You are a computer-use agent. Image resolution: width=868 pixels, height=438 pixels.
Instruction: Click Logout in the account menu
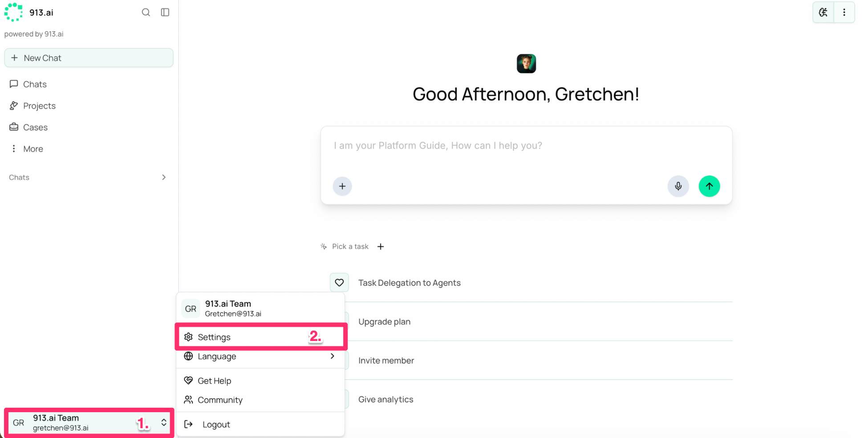[260, 424]
